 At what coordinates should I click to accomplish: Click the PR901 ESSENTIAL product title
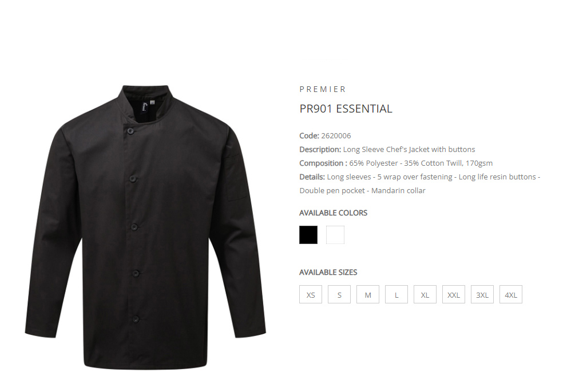[x=346, y=109]
